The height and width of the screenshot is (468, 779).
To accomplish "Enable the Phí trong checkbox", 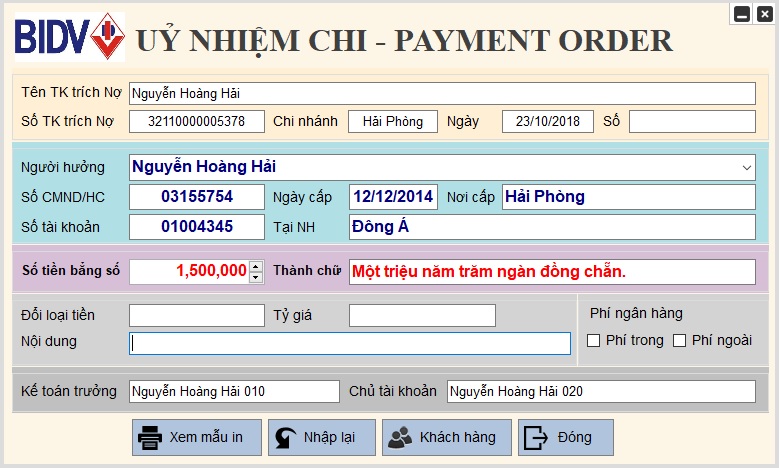I will (594, 341).
